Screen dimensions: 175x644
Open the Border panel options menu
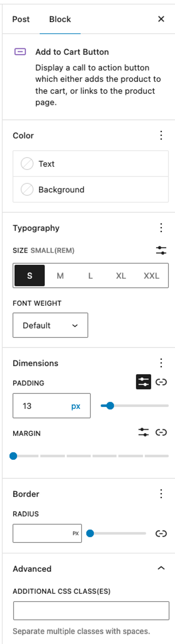[x=161, y=494]
